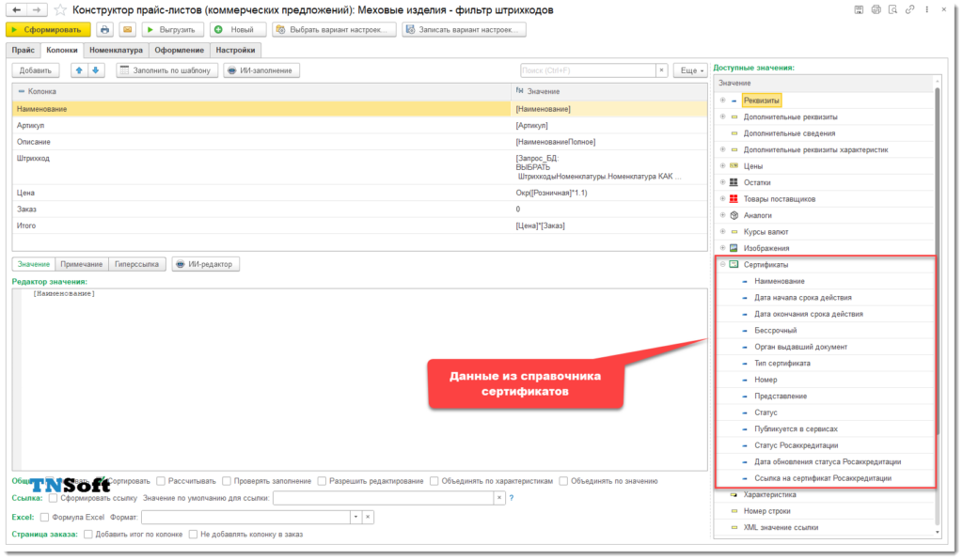Click the yellow Сформировать button

coord(48,29)
